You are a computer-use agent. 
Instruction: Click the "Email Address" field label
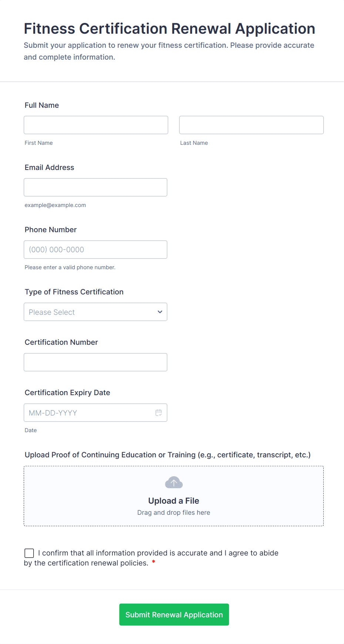49,167
